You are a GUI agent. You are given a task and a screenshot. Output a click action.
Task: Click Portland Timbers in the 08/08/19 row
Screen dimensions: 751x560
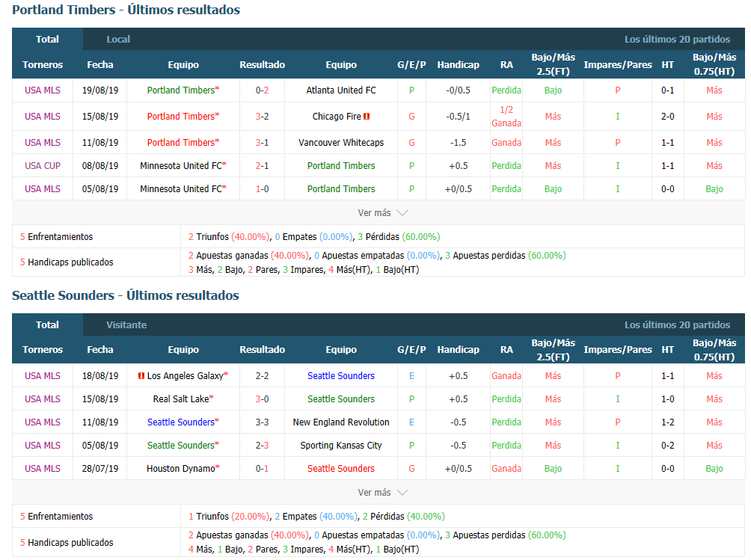341,165
